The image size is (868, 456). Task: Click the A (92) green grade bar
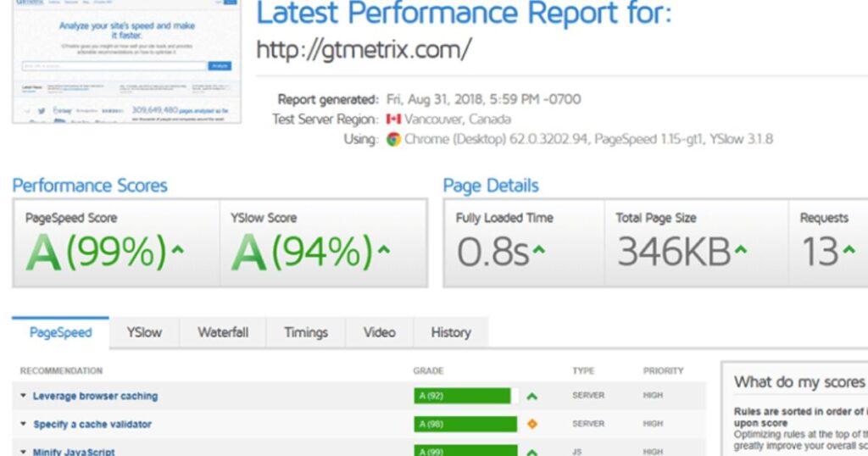tap(463, 396)
